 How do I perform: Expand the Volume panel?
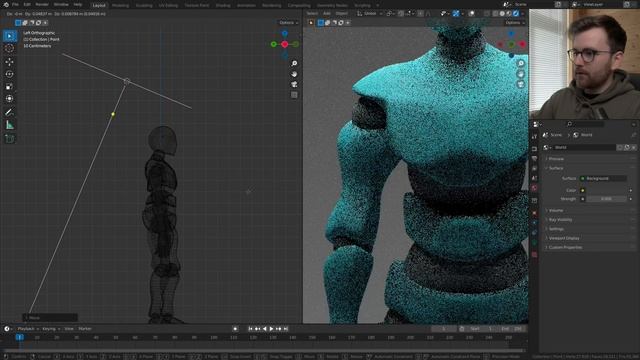pos(590,211)
